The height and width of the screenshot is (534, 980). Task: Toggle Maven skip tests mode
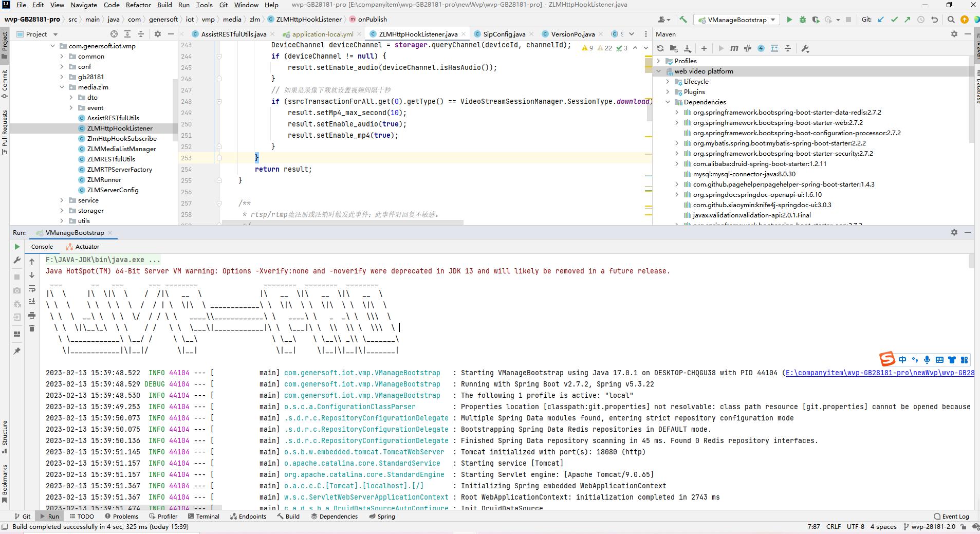pyautogui.click(x=761, y=48)
